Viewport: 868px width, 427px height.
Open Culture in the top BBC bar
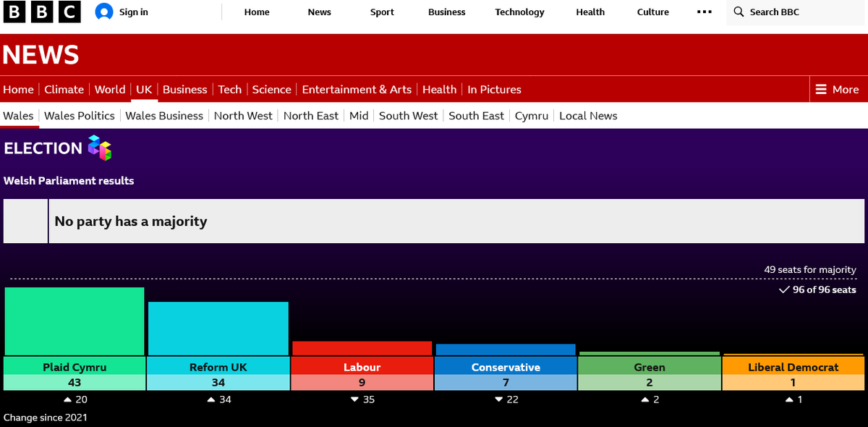[x=653, y=12]
